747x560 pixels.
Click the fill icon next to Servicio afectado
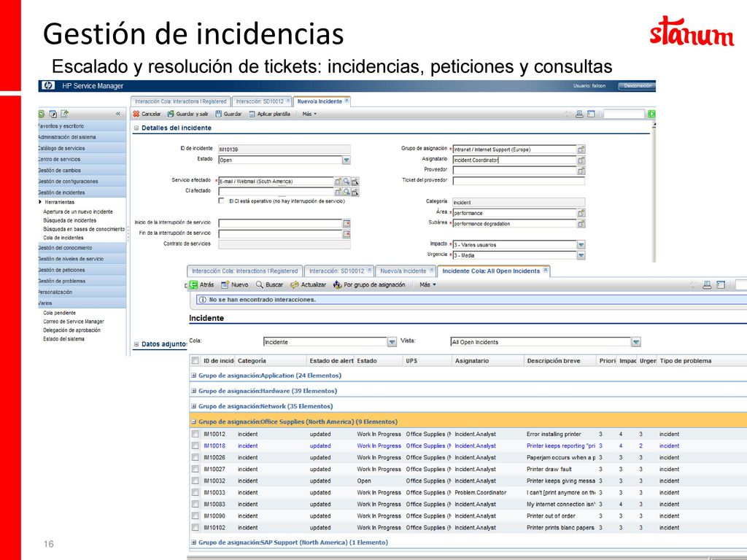tap(338, 181)
